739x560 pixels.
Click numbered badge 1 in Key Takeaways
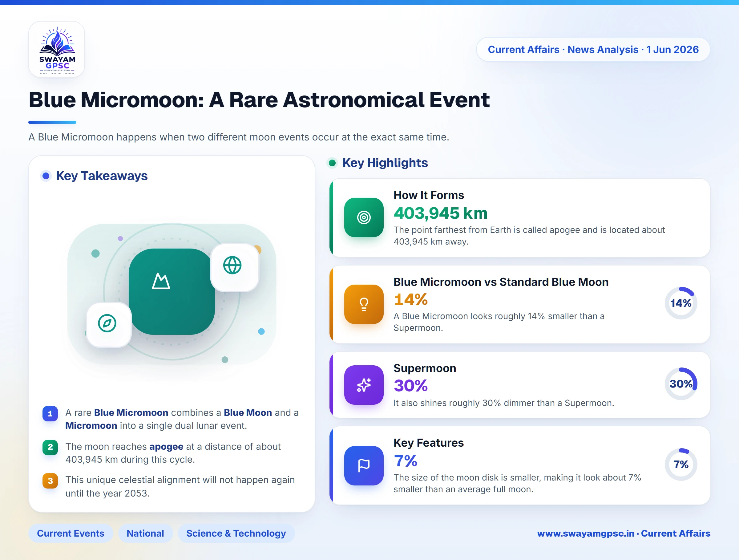50,414
